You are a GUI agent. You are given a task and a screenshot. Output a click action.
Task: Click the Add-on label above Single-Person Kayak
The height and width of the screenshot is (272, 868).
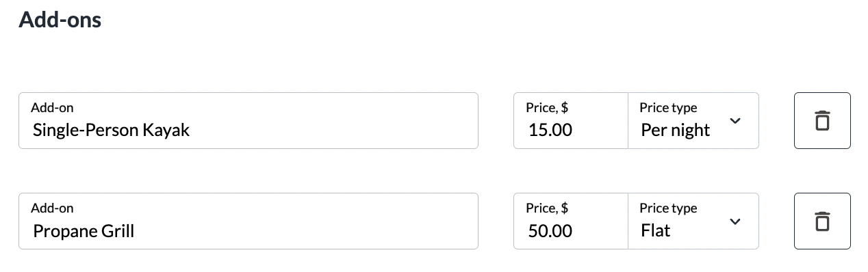(x=52, y=107)
